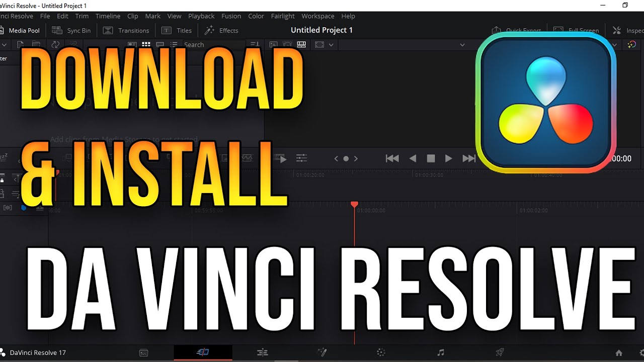Click the Full Screen button
The width and height of the screenshot is (644, 362).
pos(576,31)
